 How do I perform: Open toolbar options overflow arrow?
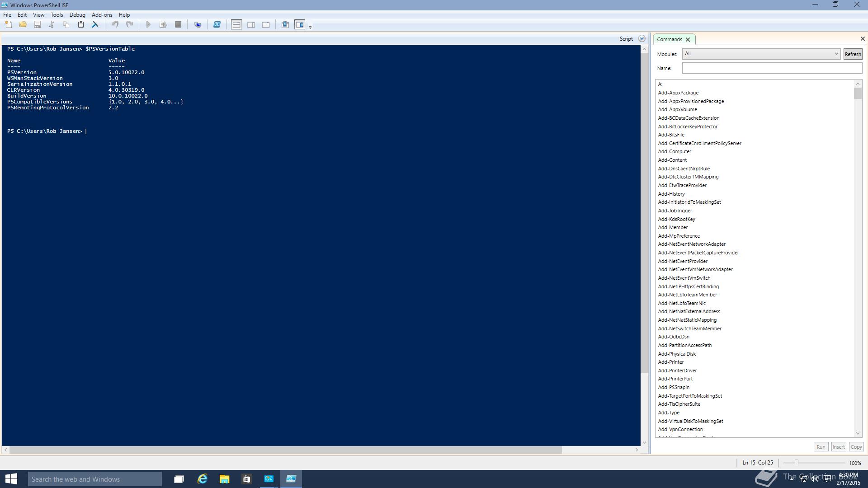pos(310,27)
